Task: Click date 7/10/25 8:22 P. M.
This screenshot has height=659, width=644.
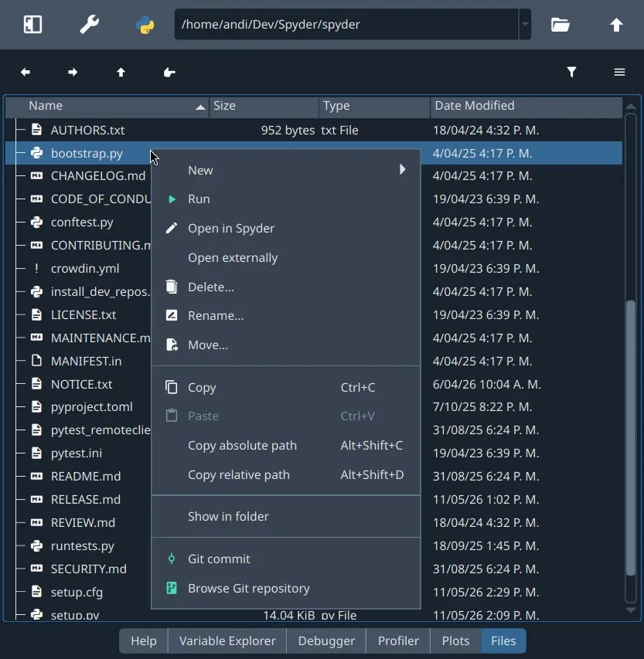Action: coord(482,407)
